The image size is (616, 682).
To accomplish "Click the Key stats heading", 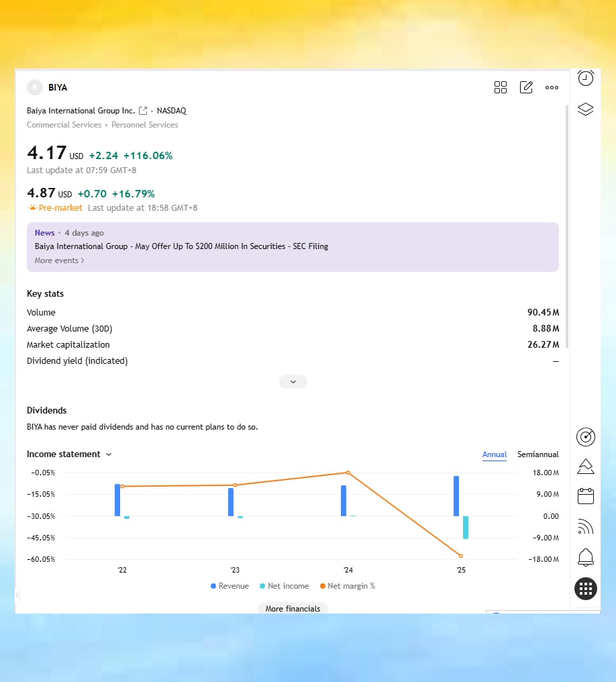I will tap(45, 293).
